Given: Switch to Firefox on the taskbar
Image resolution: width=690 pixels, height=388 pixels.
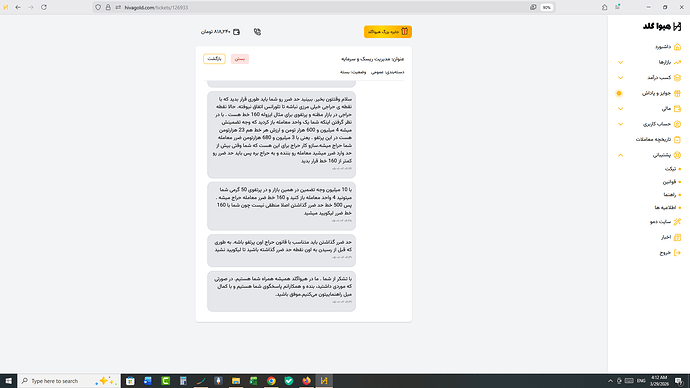Looking at the screenshot, I should pos(306,381).
